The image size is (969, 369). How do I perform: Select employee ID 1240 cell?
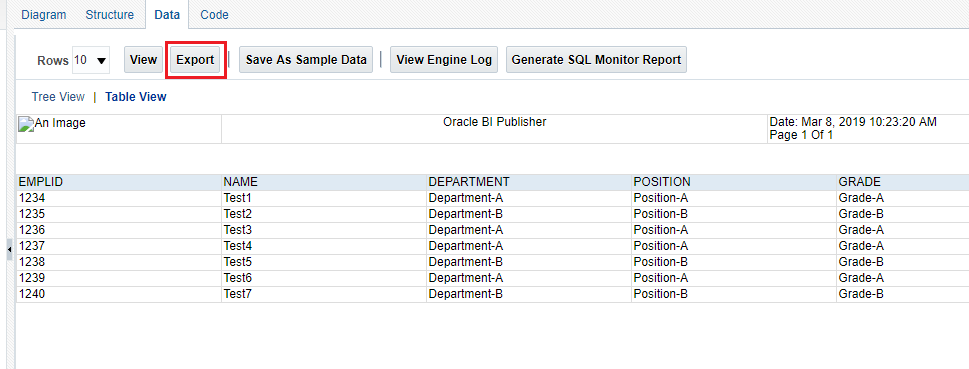pyautogui.click(x=119, y=294)
